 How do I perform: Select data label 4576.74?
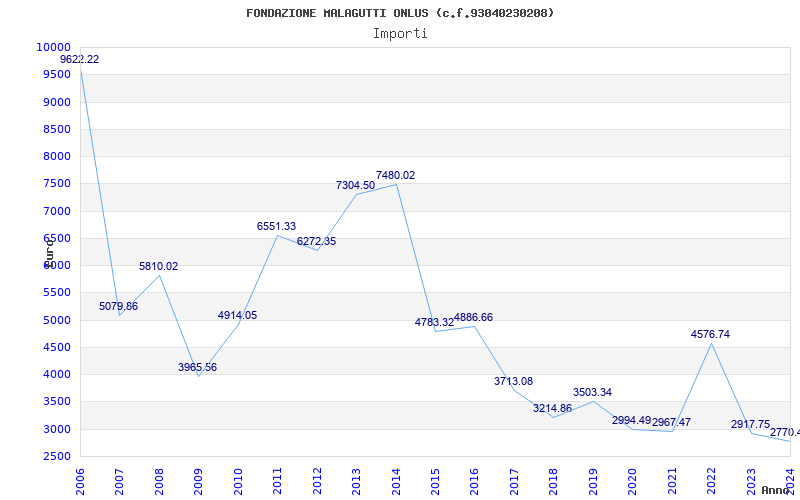(710, 334)
